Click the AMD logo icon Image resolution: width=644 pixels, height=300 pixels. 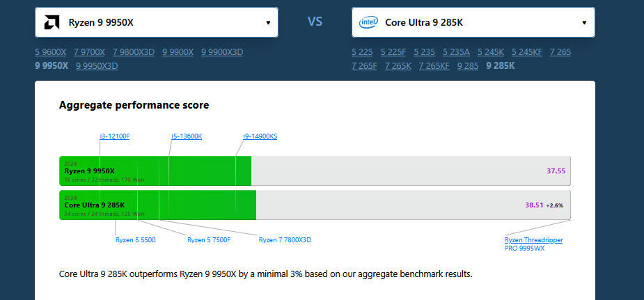pos(52,22)
